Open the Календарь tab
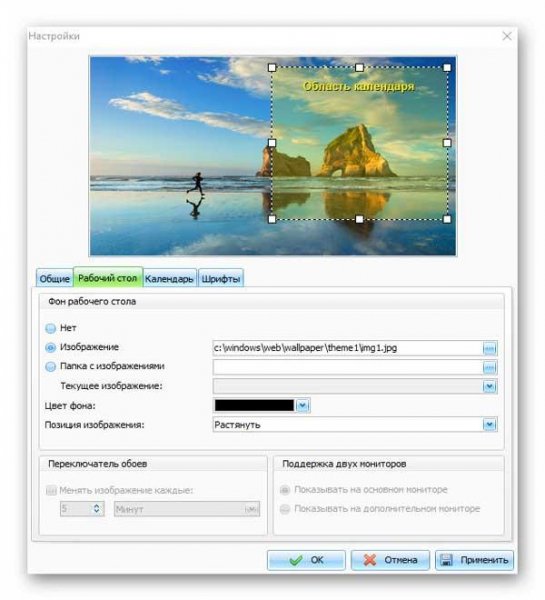Screen dimensions: 545x600 (169, 278)
